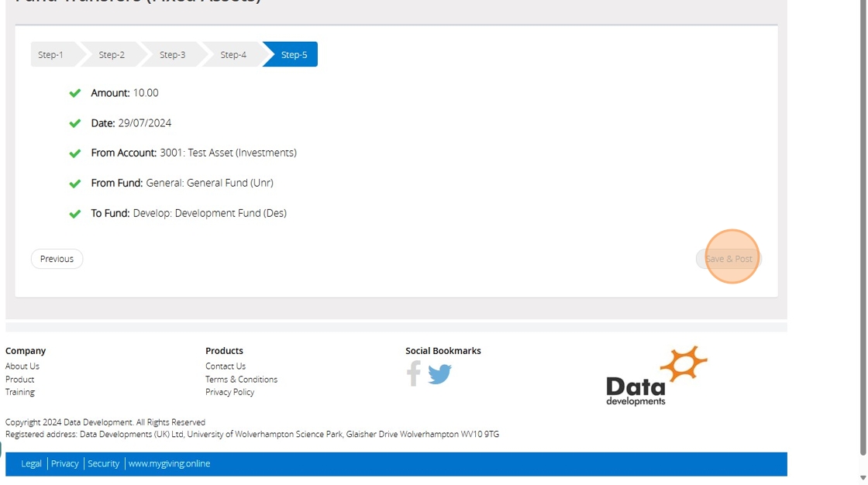Click the Copyright 2024 notice text
Viewport: 868px width, 485px height.
(105, 422)
